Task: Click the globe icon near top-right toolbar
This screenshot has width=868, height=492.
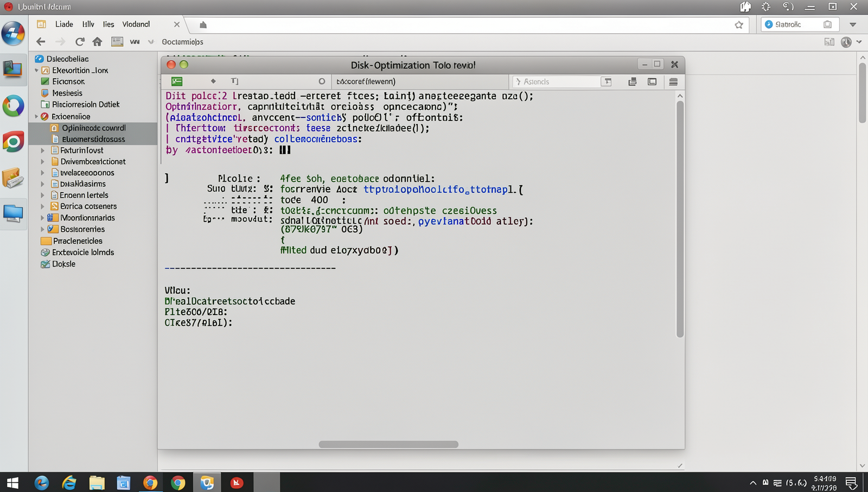Action: [x=846, y=42]
